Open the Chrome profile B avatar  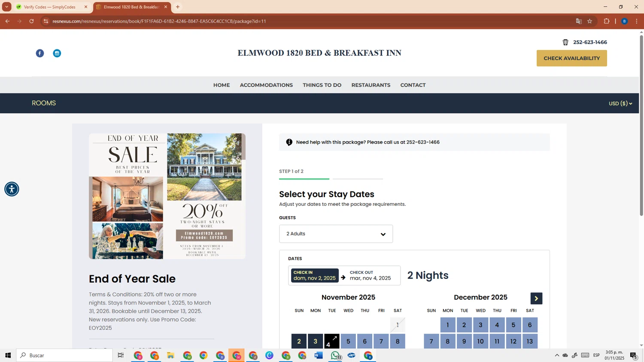(625, 21)
